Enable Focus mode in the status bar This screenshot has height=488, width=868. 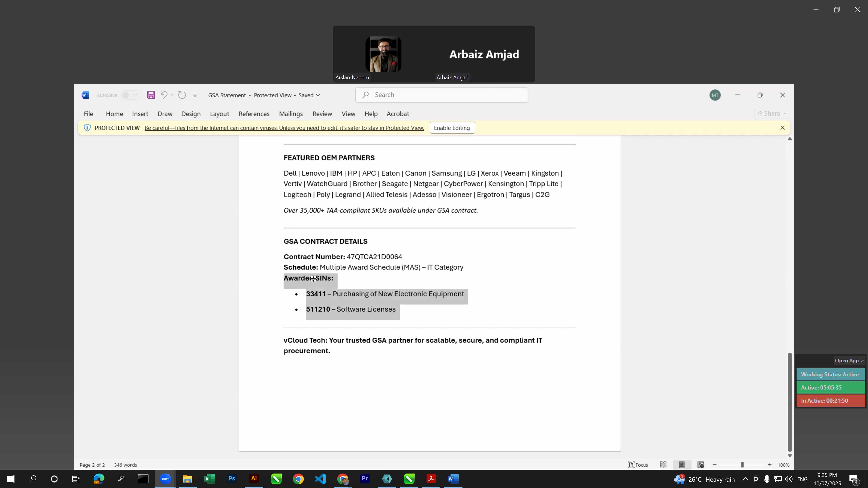pyautogui.click(x=638, y=465)
